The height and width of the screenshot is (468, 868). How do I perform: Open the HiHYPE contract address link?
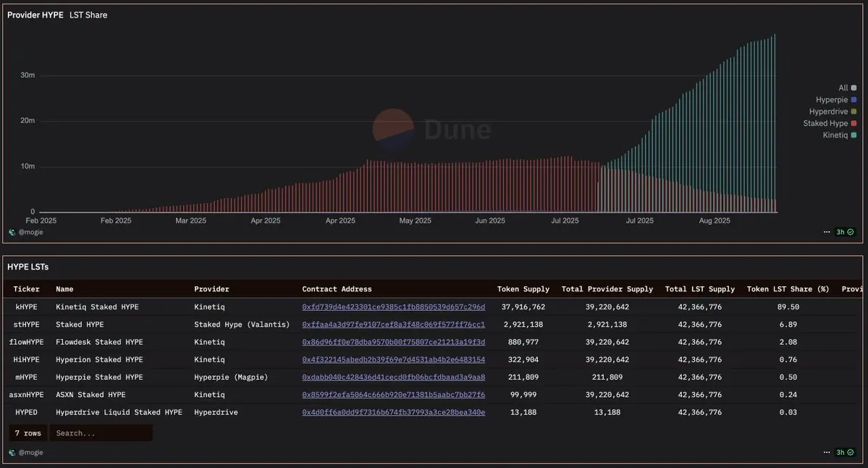pyautogui.click(x=394, y=359)
